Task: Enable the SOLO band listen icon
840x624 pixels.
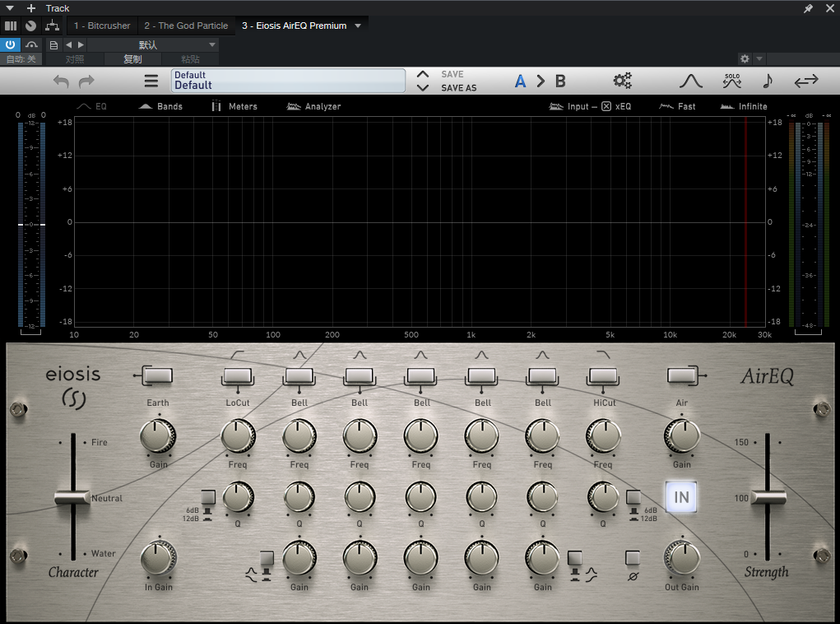Action: click(731, 81)
